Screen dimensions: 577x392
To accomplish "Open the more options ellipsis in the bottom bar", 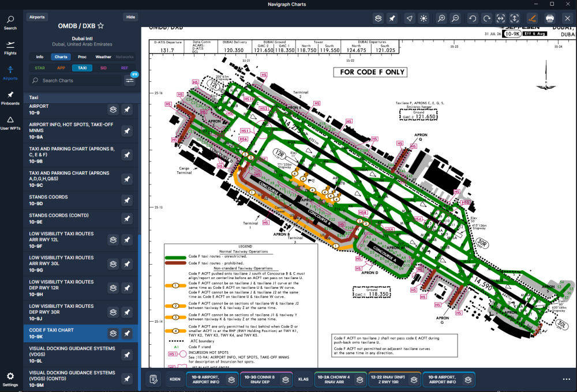I will (567, 379).
